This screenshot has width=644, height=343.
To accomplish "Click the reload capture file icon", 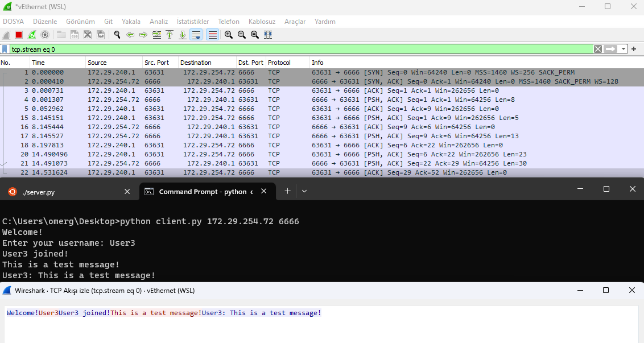I will [101, 35].
